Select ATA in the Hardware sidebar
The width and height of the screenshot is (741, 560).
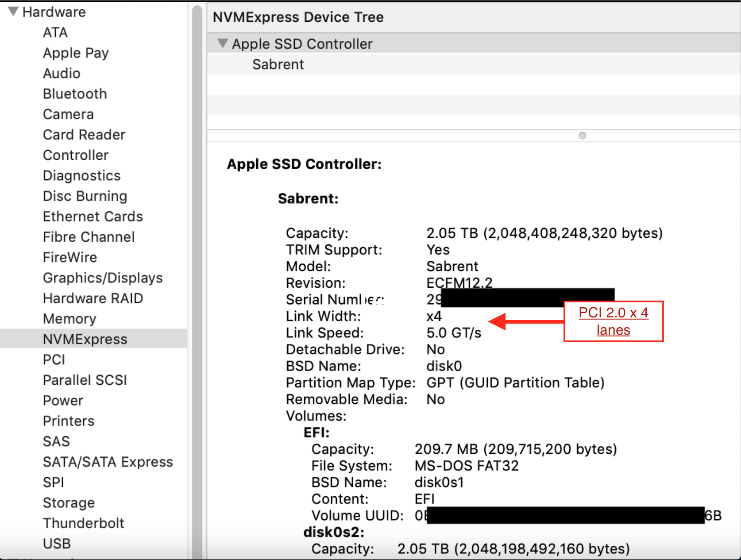(x=55, y=32)
